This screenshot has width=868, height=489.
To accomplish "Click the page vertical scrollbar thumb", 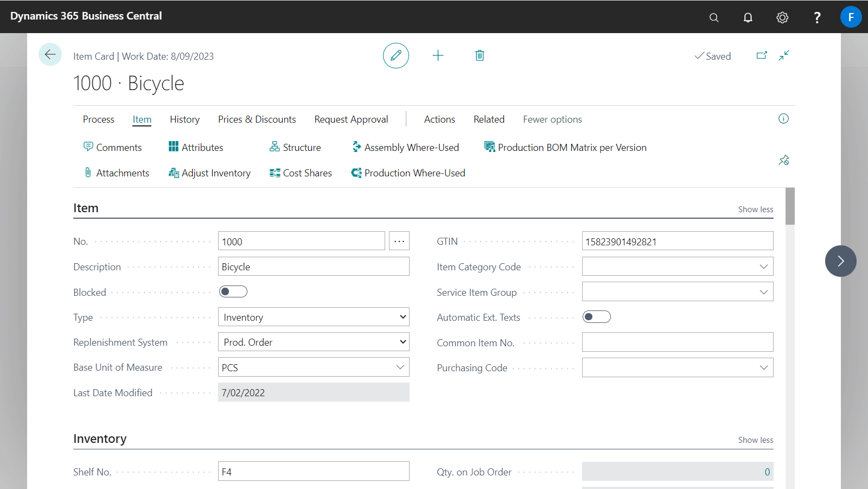I will pos(790,206).
